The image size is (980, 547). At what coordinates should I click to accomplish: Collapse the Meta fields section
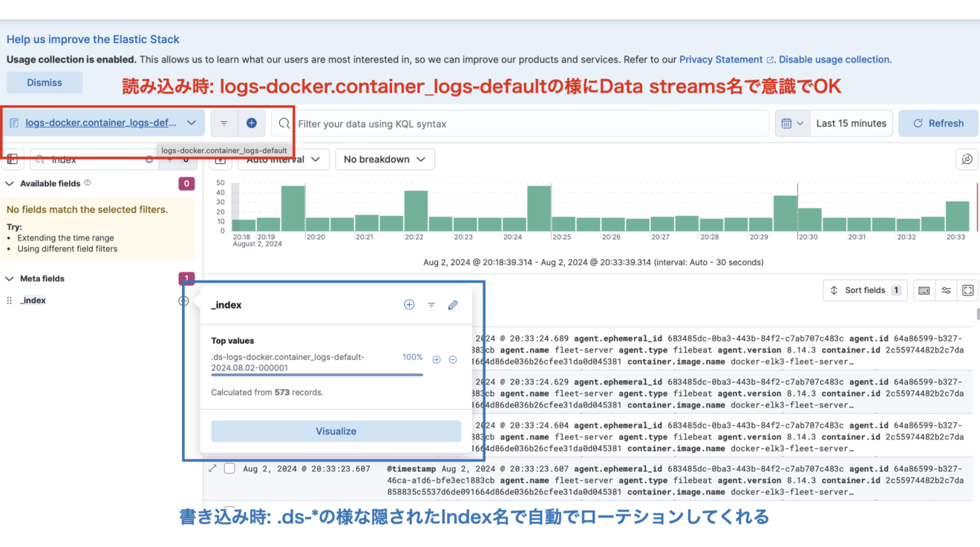tap(10, 278)
